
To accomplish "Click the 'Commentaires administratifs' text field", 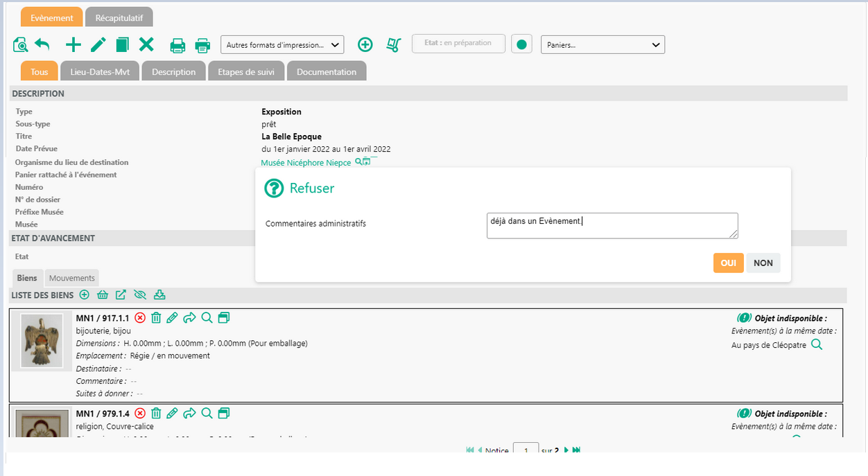I will (611, 226).
